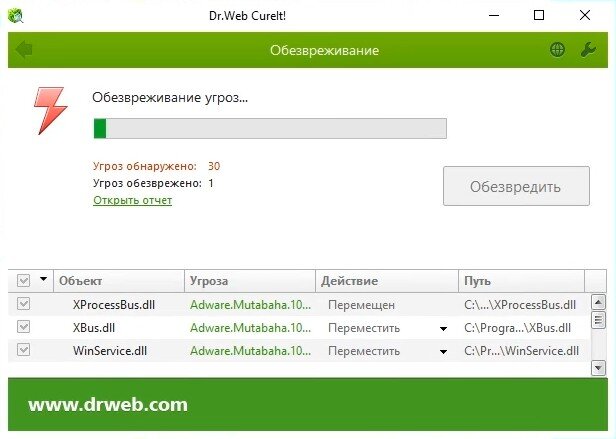Open settings via the wrench icon
The width and height of the screenshot is (616, 439).
tap(588, 50)
